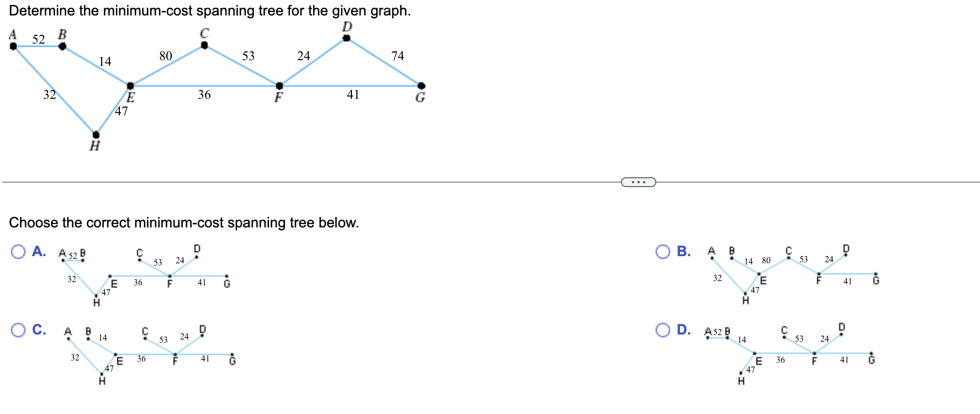980x414 pixels.
Task: Click the 'Choose the correct minimum-cost spanning tree' prompt
Action: coord(185,222)
